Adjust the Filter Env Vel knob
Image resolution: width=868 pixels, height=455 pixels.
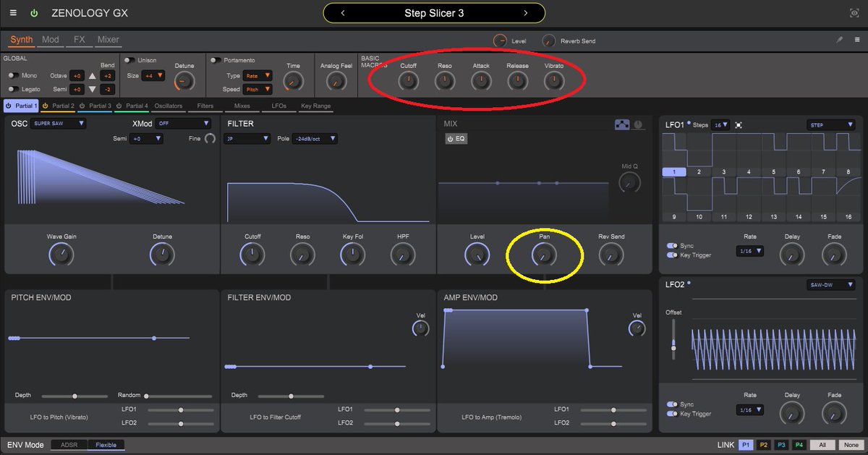coord(420,329)
